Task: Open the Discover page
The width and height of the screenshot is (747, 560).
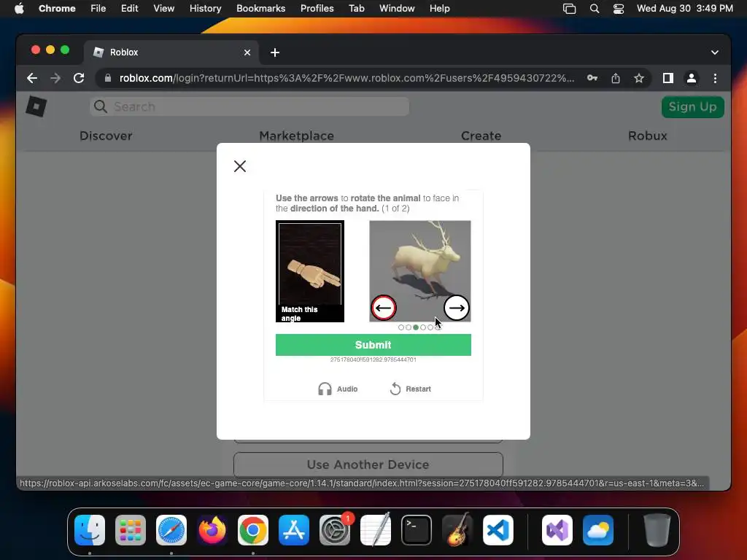Action: (106, 136)
